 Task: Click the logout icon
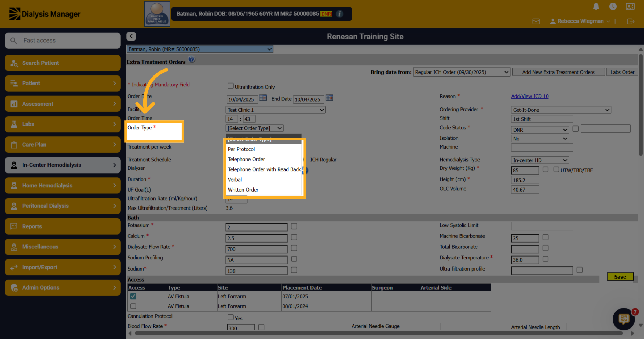[631, 21]
